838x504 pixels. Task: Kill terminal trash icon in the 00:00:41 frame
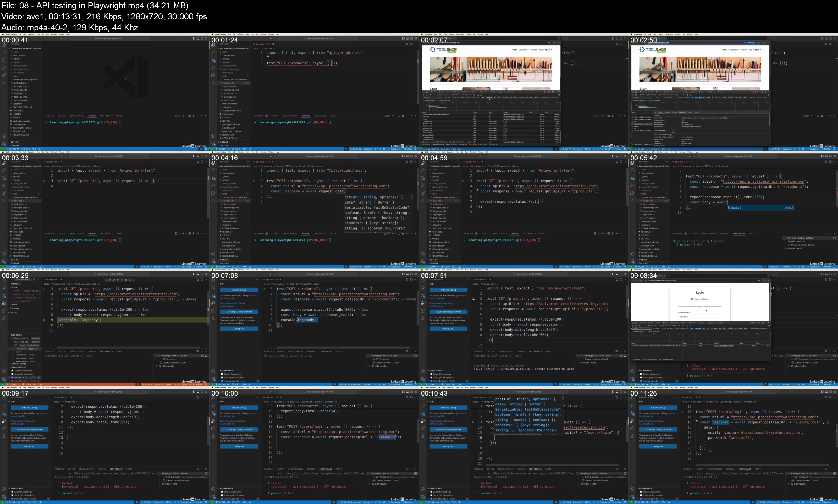tap(194, 116)
